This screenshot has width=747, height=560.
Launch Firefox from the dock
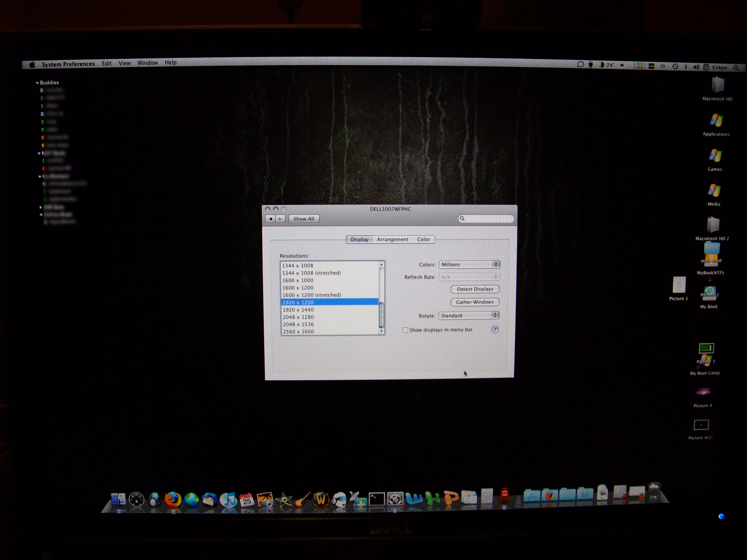click(173, 499)
